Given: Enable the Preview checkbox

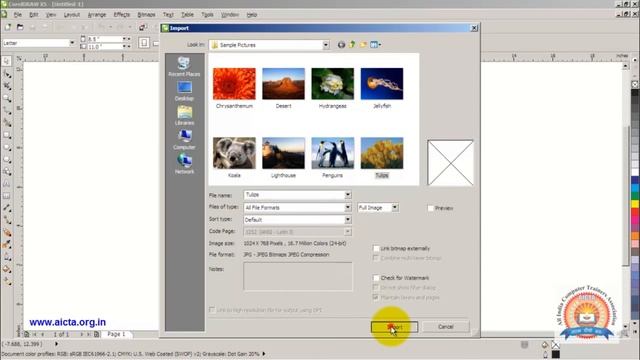Looking at the screenshot, I should (x=430, y=208).
